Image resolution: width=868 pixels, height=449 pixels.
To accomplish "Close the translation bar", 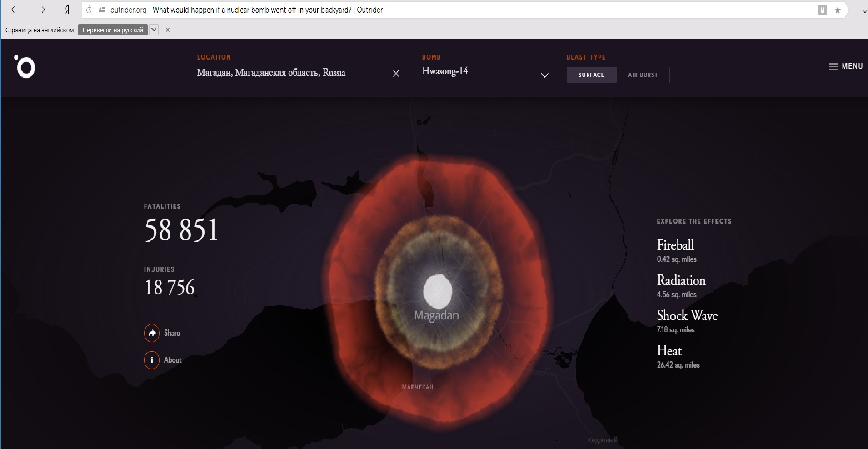I will 168,30.
